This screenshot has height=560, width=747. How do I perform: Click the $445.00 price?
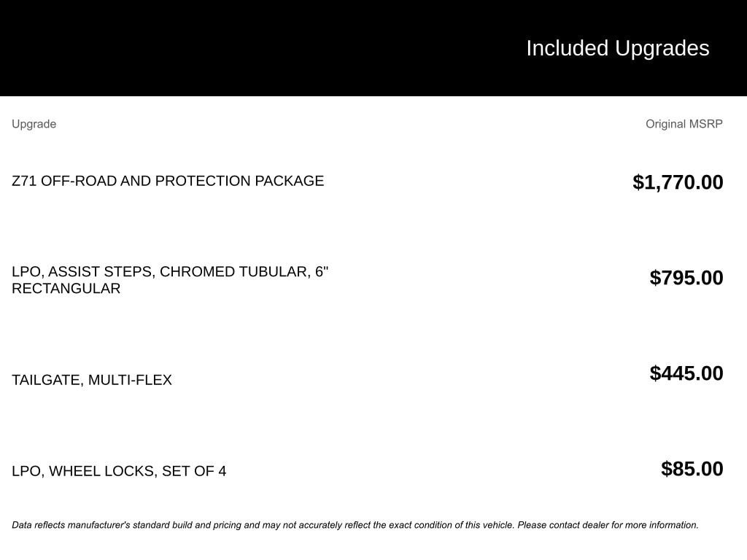tap(686, 373)
